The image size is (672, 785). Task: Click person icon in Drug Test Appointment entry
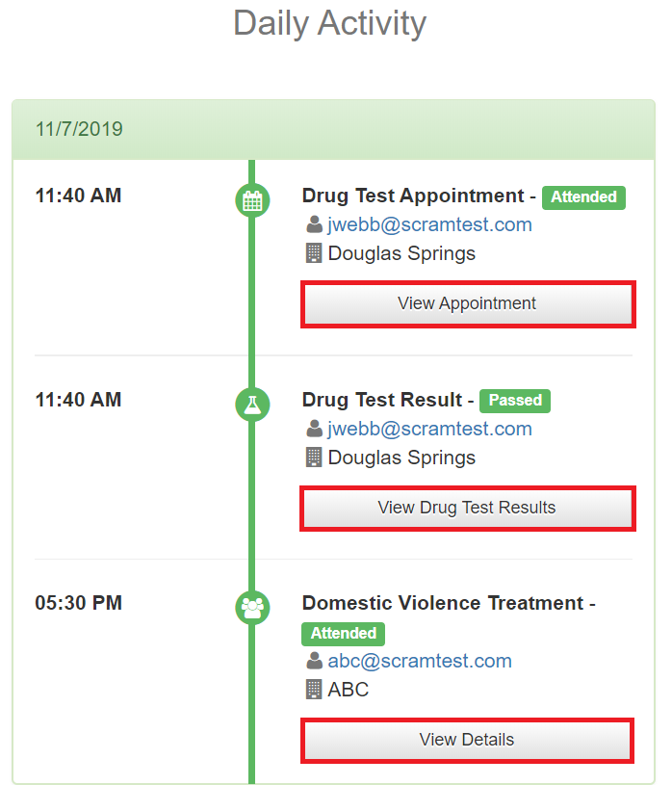pos(314,225)
